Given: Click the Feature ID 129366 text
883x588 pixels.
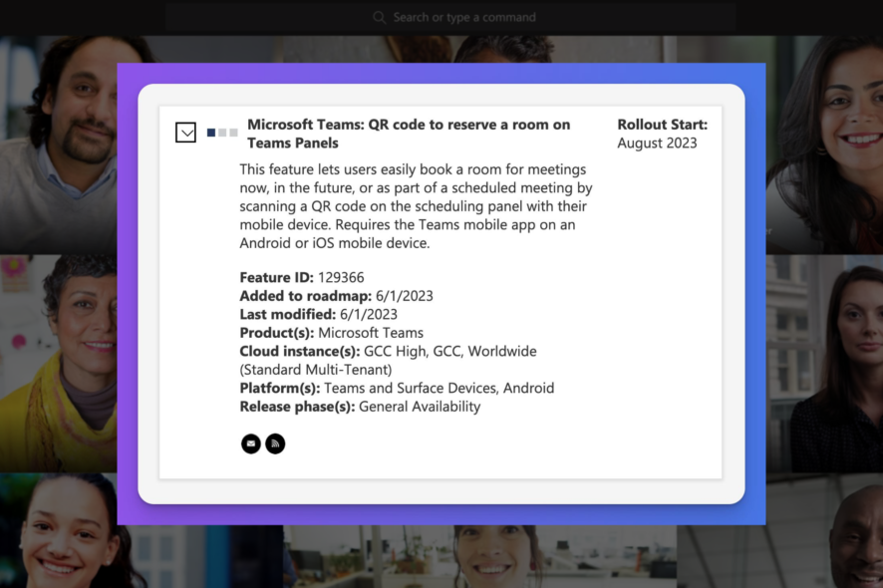Looking at the screenshot, I should pyautogui.click(x=302, y=277).
